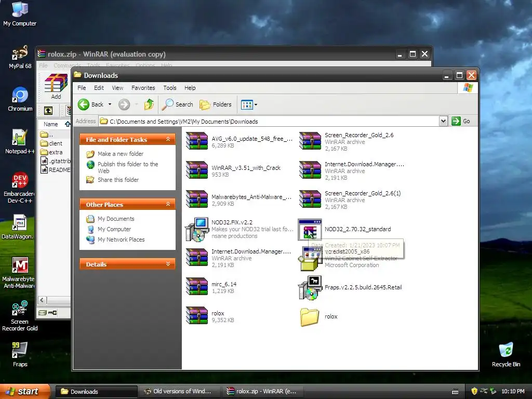The width and height of the screenshot is (532, 399).
Task: Select the Screen_Recorder_Gold_2.6(1) archive
Action: 350,199
